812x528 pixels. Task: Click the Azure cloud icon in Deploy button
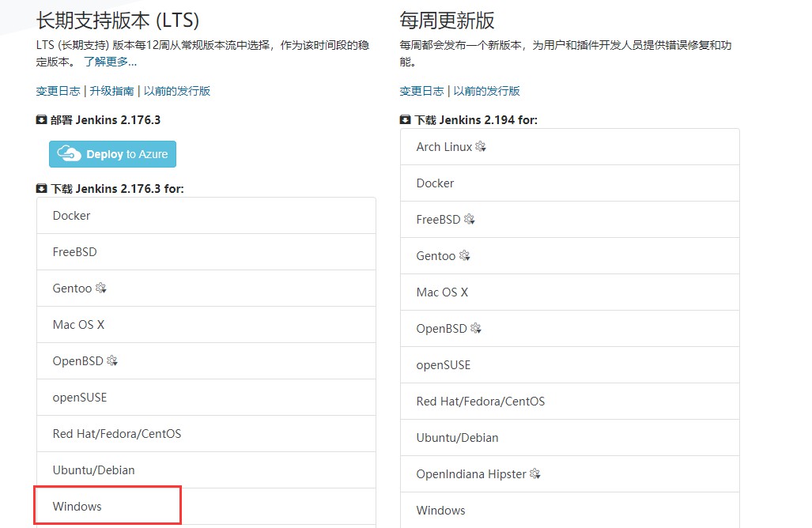pyautogui.click(x=69, y=154)
